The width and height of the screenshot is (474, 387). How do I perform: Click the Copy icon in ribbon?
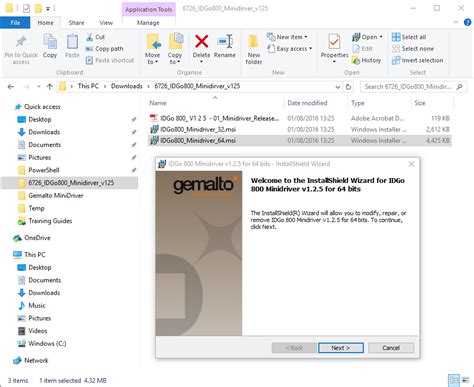click(x=50, y=46)
